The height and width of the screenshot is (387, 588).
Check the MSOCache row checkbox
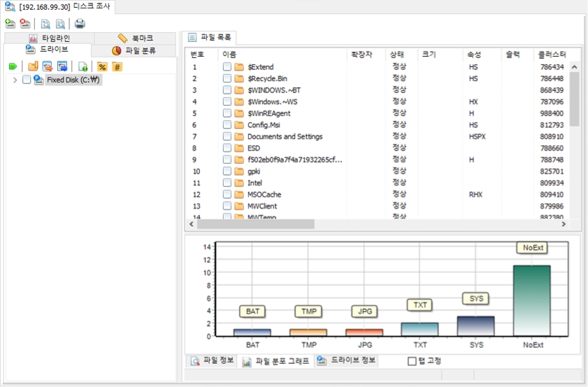[227, 195]
